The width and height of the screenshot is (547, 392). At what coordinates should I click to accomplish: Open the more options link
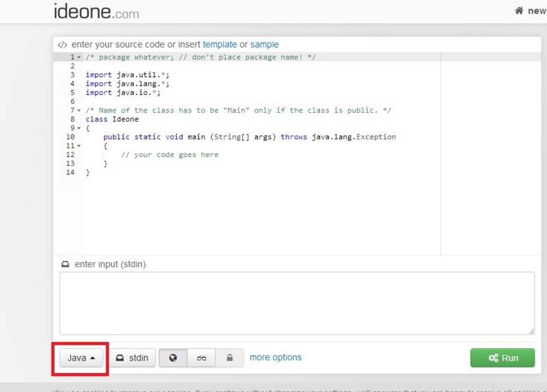click(x=276, y=357)
